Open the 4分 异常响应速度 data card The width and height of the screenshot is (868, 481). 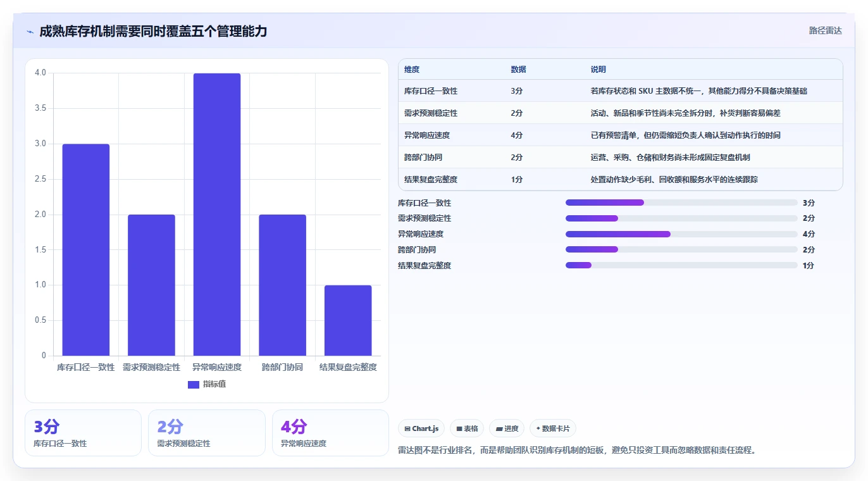(330, 433)
